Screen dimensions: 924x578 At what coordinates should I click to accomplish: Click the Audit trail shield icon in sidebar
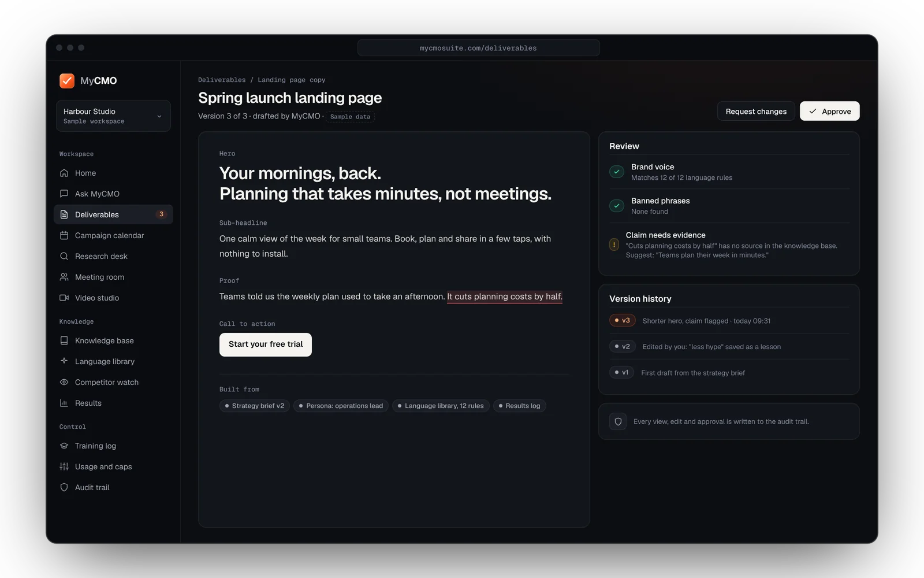coord(64,487)
